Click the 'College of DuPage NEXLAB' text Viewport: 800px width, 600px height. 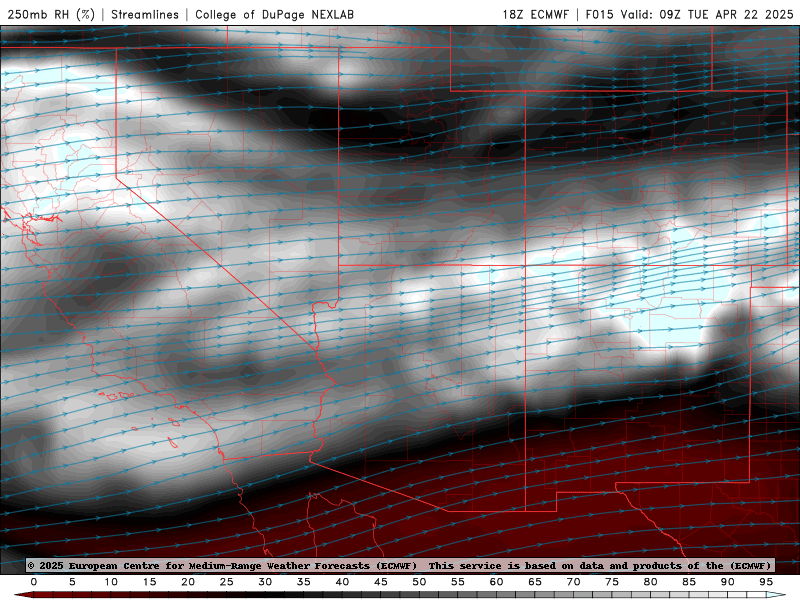click(274, 14)
